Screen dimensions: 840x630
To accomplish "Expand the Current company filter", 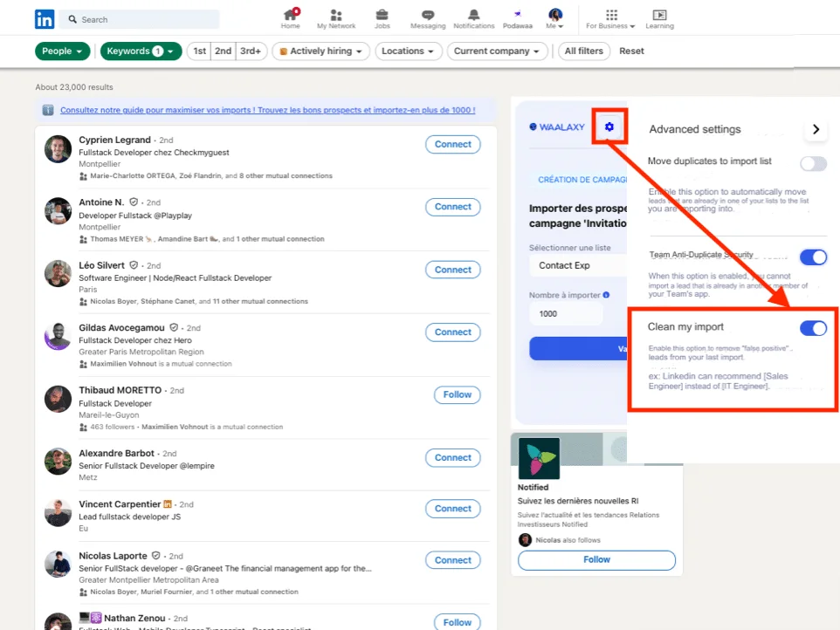I will pyautogui.click(x=497, y=51).
